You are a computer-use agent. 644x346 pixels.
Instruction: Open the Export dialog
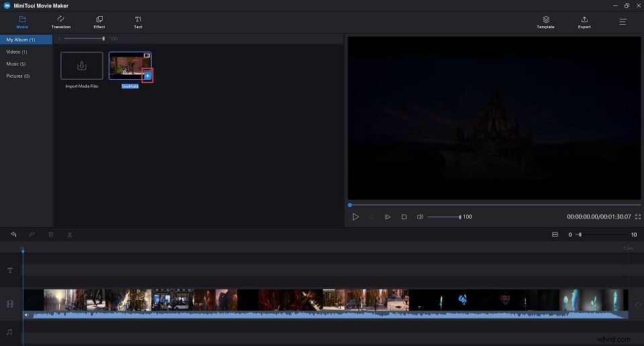coord(584,22)
